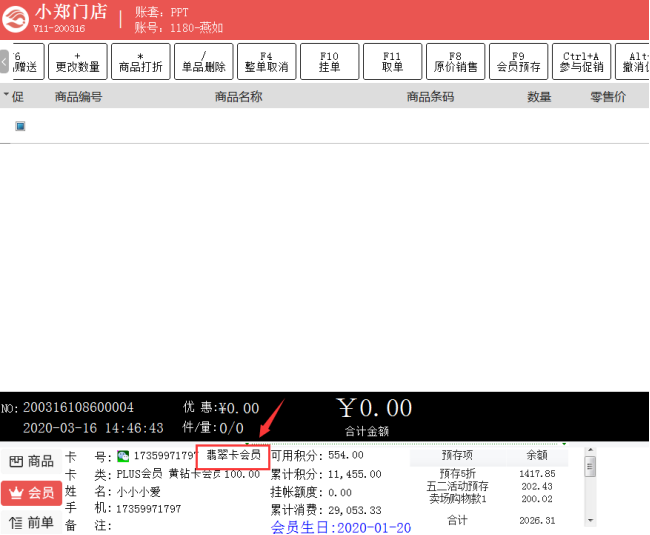Click 更改数量 toolbar button
The image size is (650, 535).
(78, 61)
